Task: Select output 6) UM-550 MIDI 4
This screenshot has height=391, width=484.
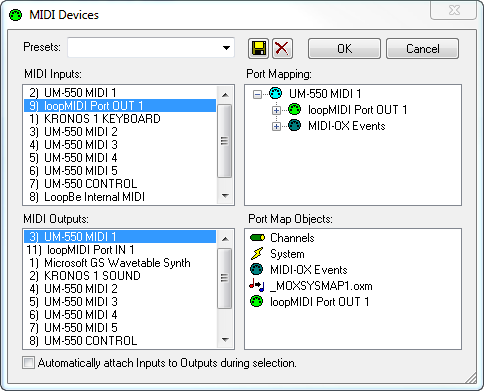Action: tap(120, 315)
